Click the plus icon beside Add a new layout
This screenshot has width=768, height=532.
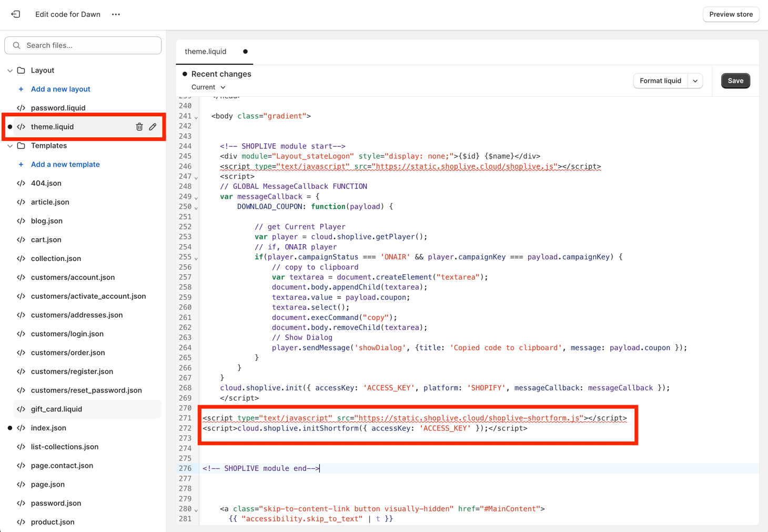pyautogui.click(x=21, y=89)
